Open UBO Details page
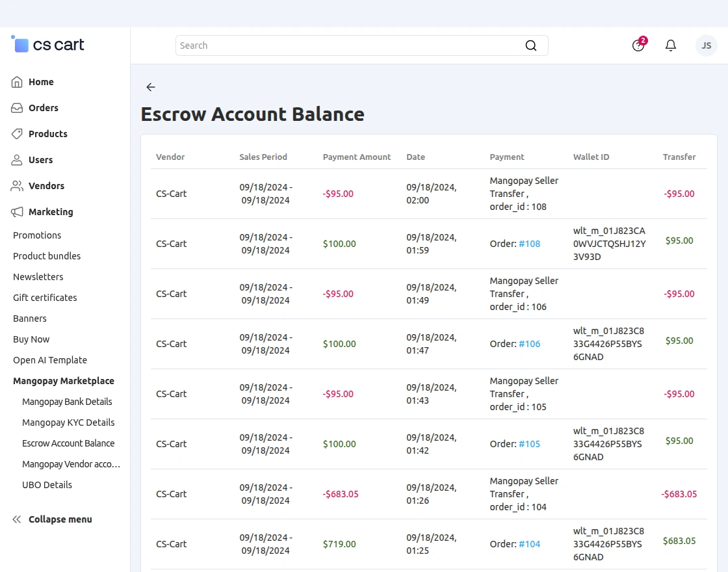This screenshot has width=728, height=572. (47, 485)
